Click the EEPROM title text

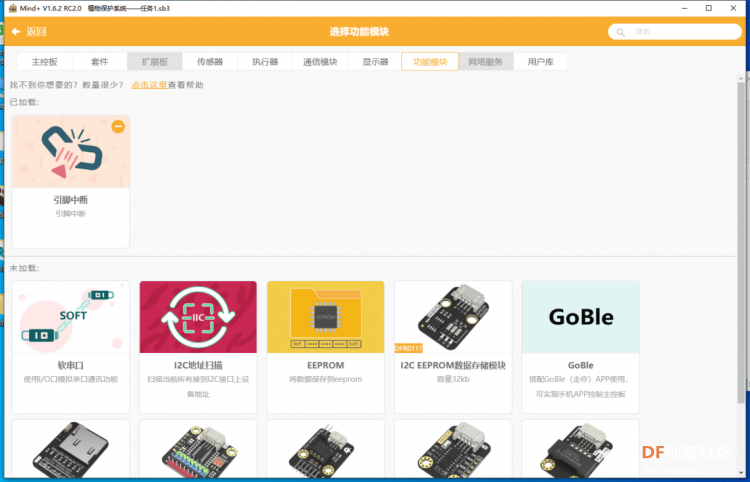click(326, 365)
